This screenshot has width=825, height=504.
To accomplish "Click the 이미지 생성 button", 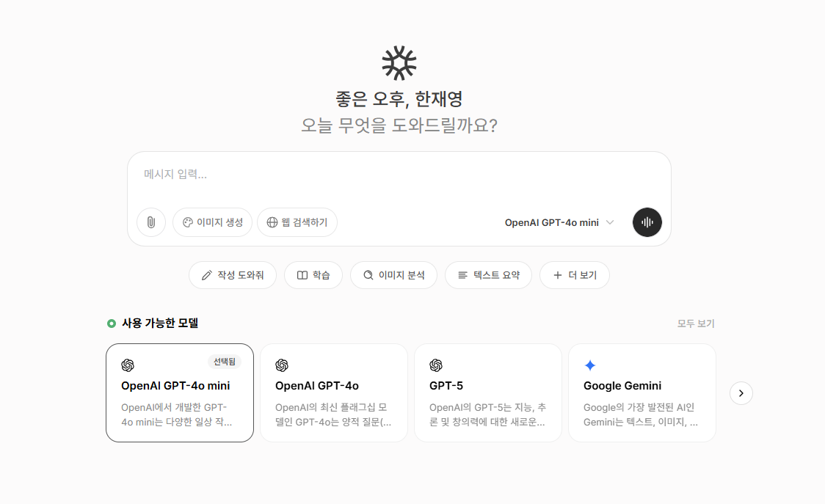I will pyautogui.click(x=213, y=222).
